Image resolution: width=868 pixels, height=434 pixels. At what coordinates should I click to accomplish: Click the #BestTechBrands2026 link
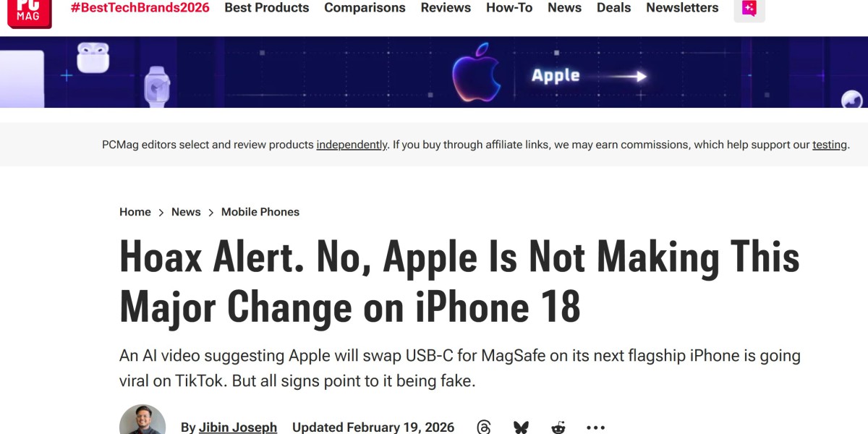139,7
